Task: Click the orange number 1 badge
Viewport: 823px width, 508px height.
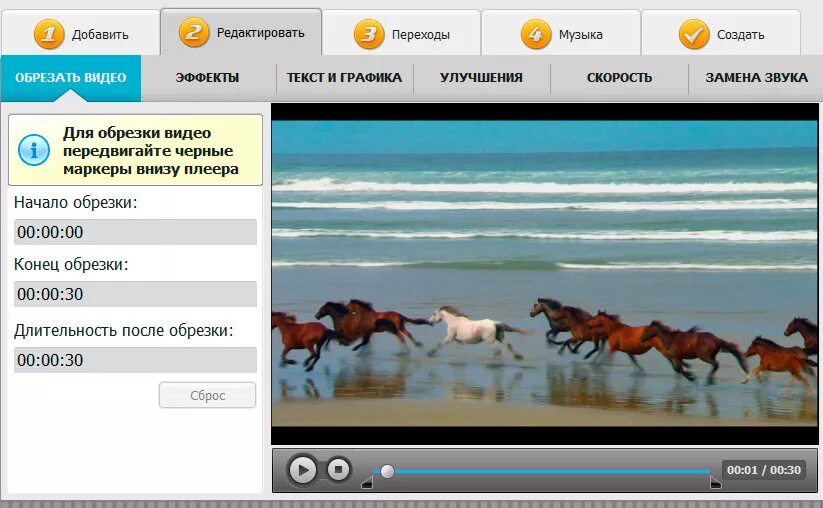Action: (x=49, y=34)
